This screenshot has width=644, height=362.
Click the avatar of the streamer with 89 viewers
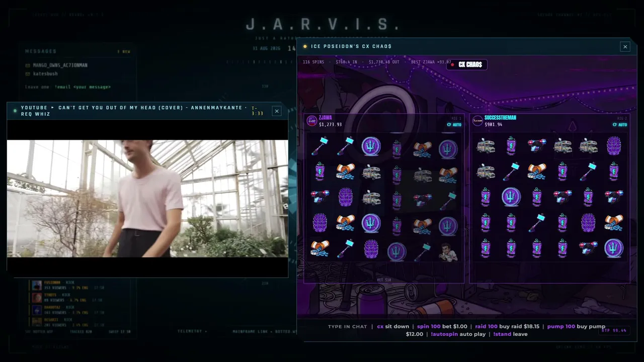[37, 298]
